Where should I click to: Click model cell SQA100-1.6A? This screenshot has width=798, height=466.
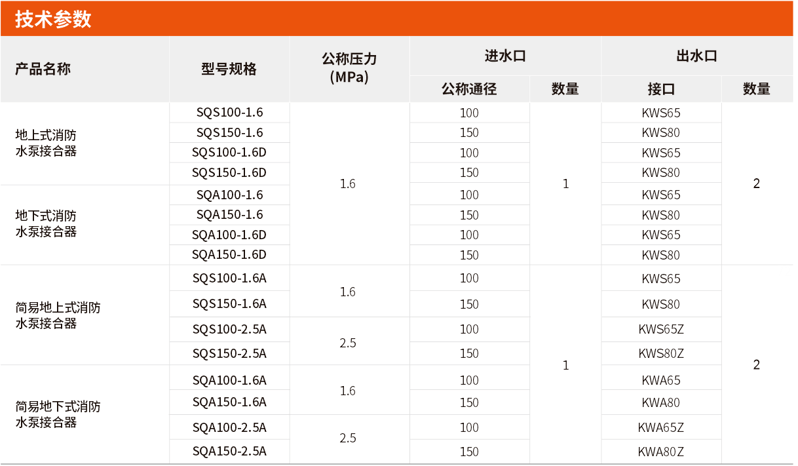pos(229,379)
